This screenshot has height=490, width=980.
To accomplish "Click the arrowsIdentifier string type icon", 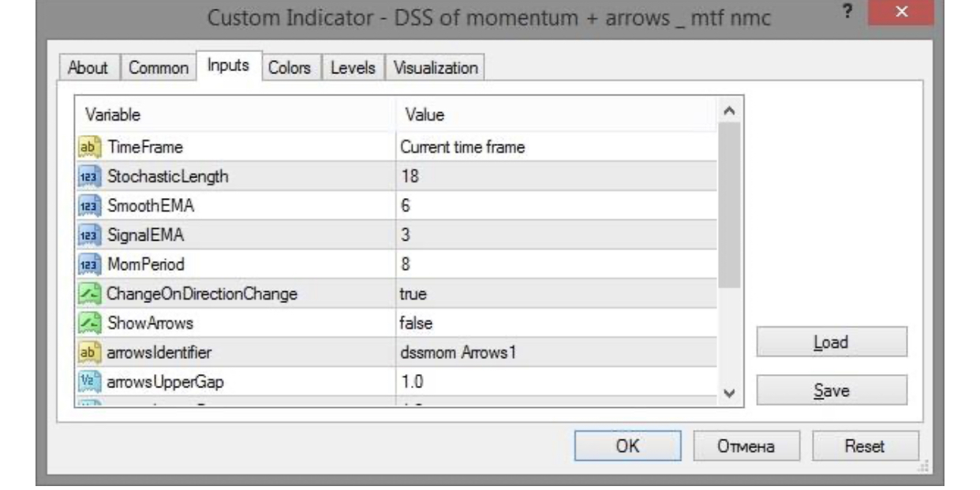I will (87, 353).
